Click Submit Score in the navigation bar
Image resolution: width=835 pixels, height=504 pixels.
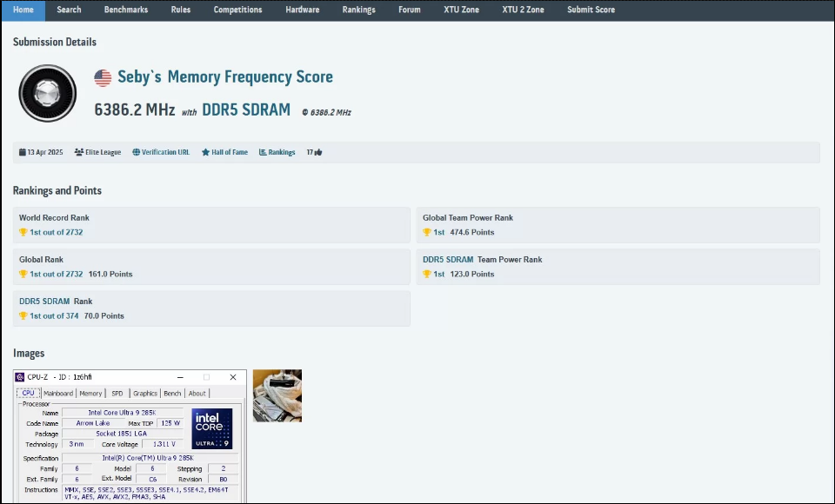click(591, 10)
